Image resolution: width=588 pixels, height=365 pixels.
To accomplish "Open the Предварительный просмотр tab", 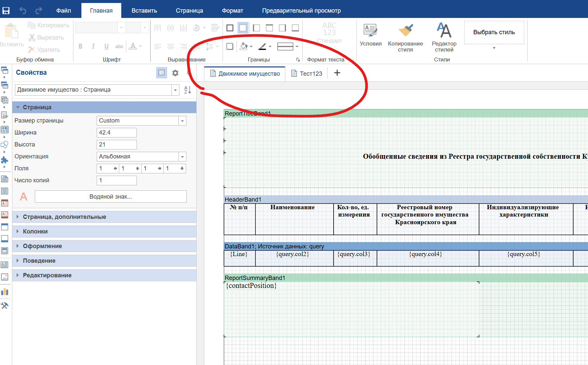I will (301, 11).
